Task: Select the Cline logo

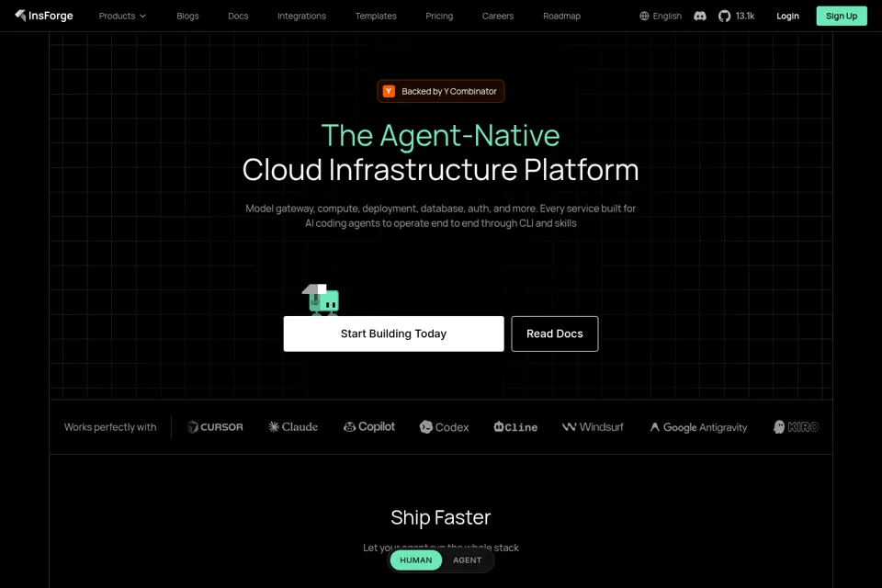Action: click(x=515, y=427)
